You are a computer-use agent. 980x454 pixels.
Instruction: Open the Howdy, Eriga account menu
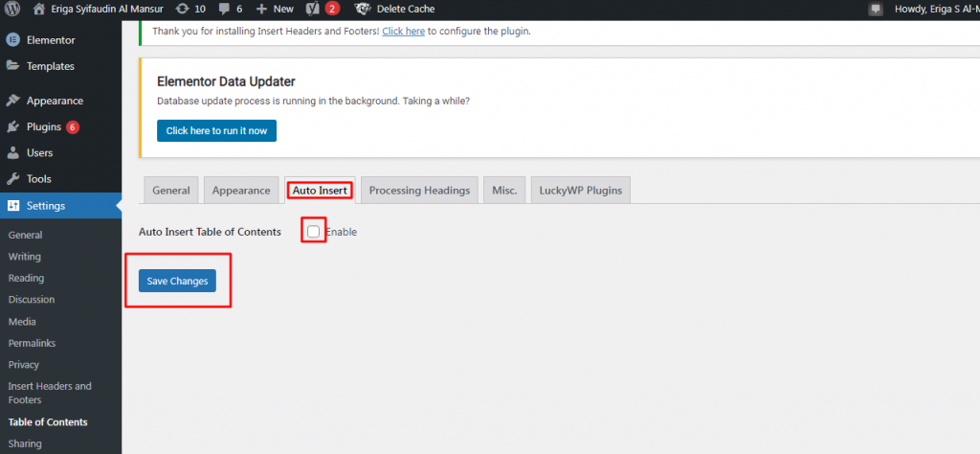937,9
